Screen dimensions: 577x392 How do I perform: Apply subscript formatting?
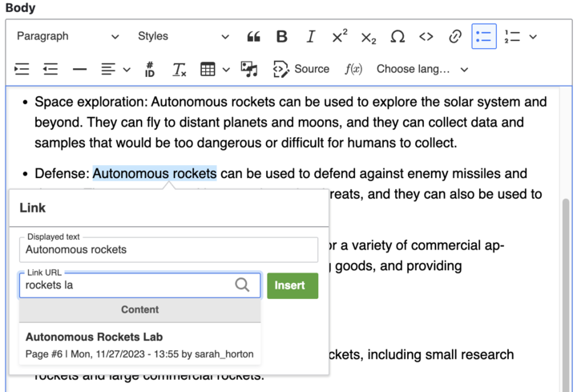point(369,36)
